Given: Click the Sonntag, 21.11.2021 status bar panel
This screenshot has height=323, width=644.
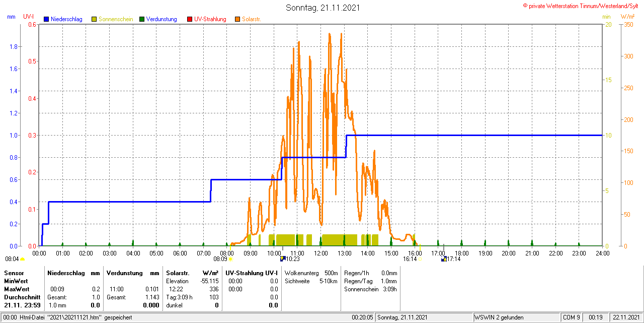Looking at the screenshot, I should point(424,317).
